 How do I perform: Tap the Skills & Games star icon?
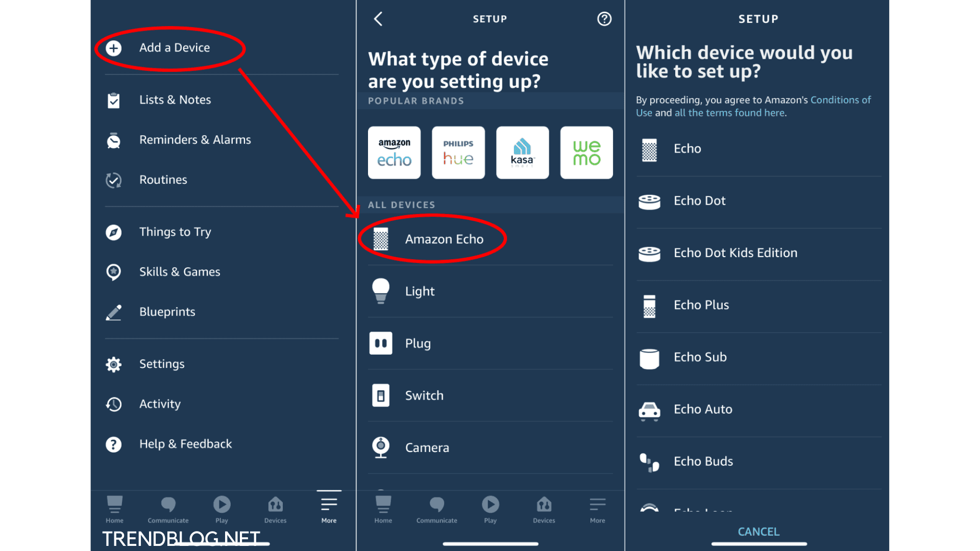click(113, 272)
